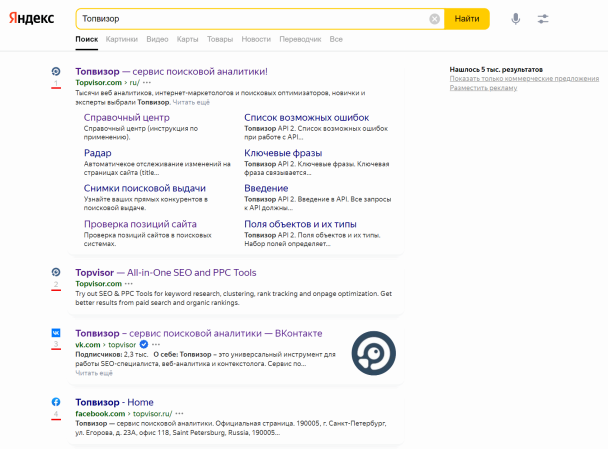
Task: Activate voice search microphone
Action: [516, 19]
